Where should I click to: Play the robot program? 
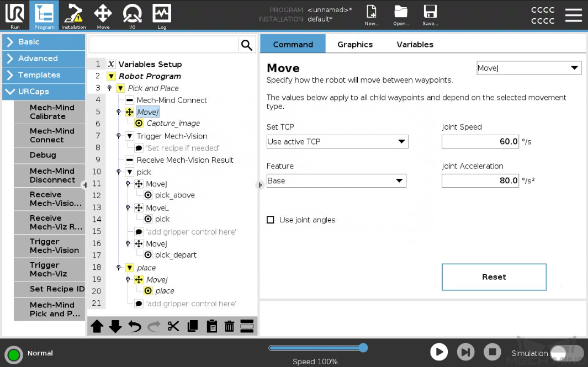(439, 352)
